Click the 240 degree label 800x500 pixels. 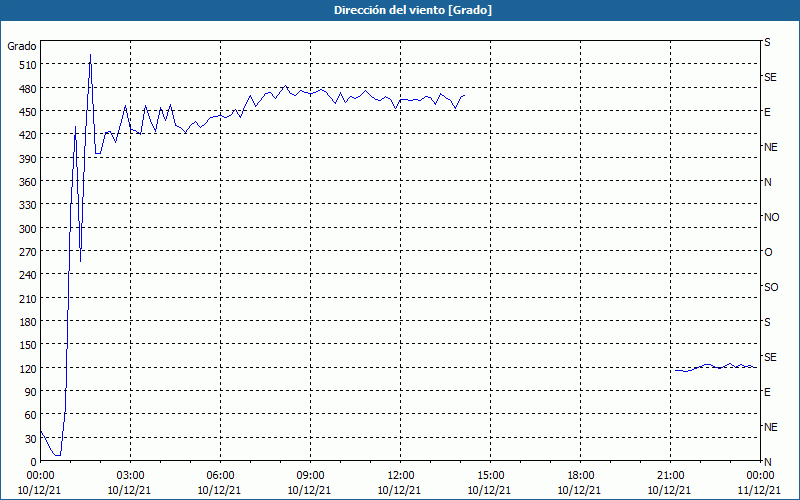coord(28,276)
